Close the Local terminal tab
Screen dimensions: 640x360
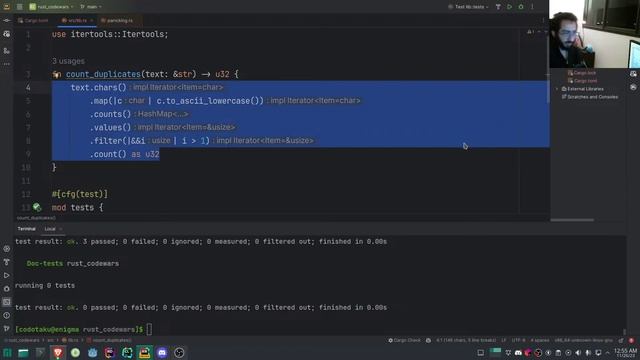click(61, 229)
